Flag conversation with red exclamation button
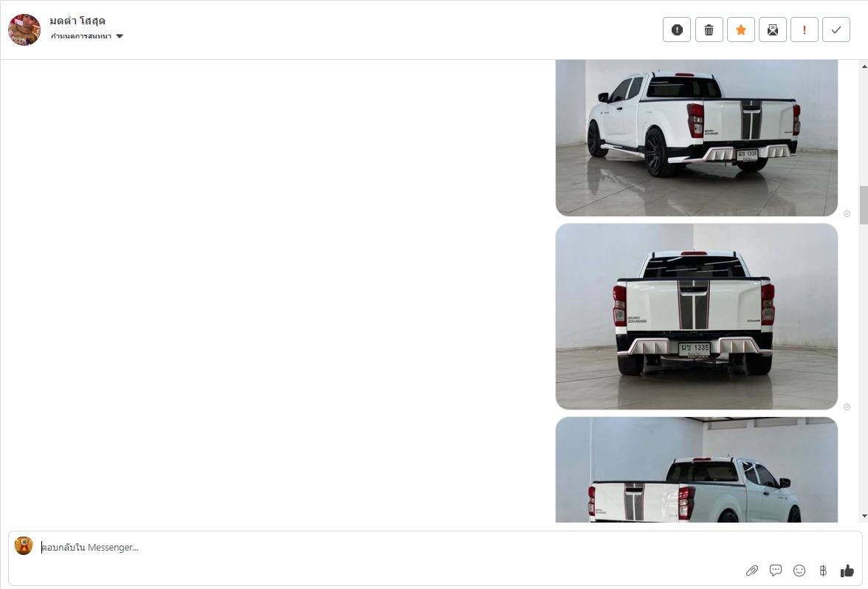 point(805,30)
